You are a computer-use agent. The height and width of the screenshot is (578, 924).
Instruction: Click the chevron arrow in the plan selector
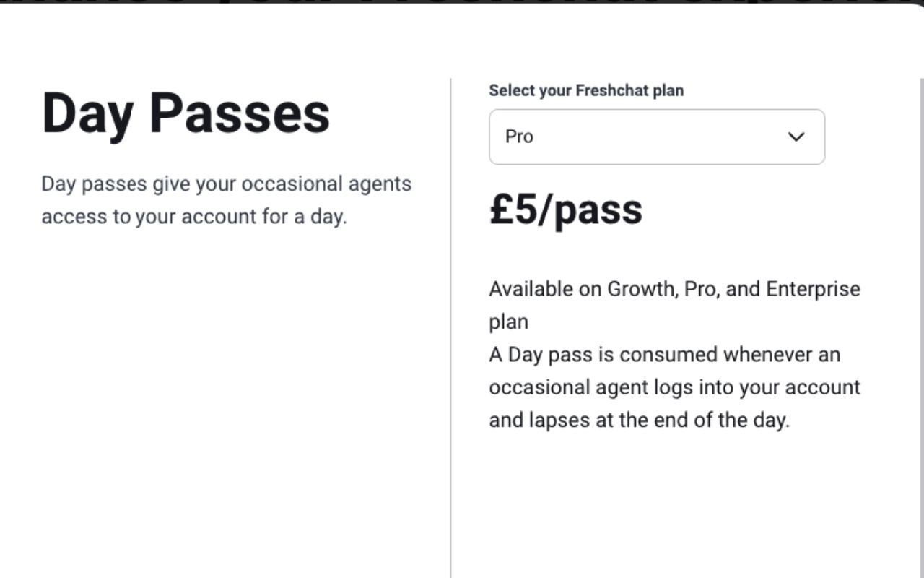click(x=796, y=137)
